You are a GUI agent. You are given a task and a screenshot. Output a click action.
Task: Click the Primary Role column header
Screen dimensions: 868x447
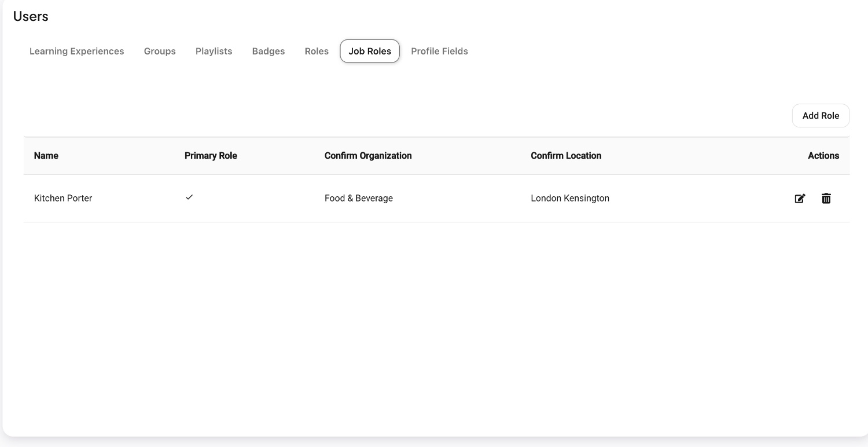tap(211, 156)
